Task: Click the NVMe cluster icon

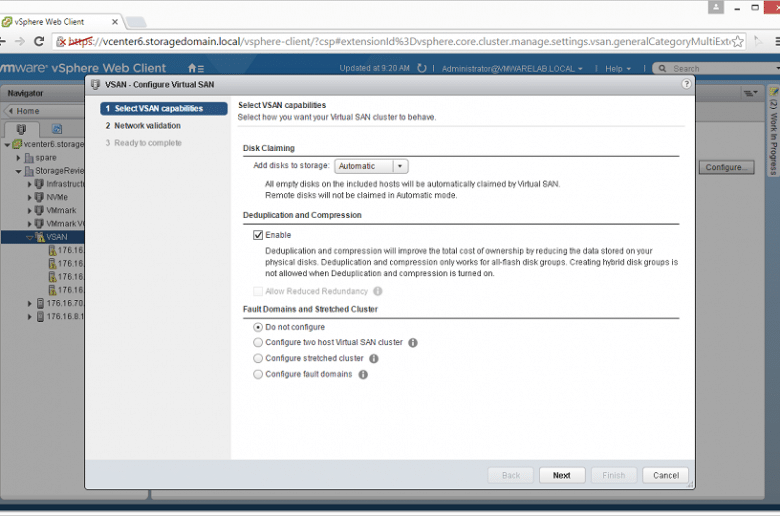Action: 39,197
